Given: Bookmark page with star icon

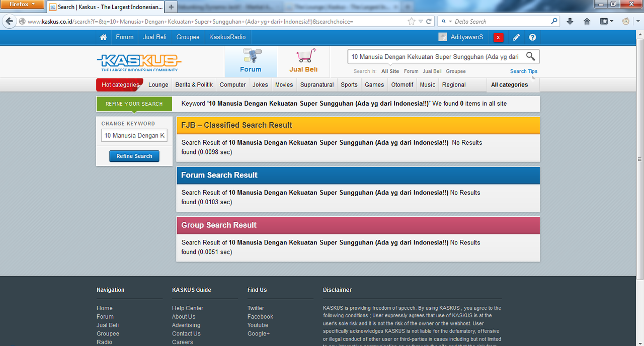Looking at the screenshot, I should (x=412, y=22).
